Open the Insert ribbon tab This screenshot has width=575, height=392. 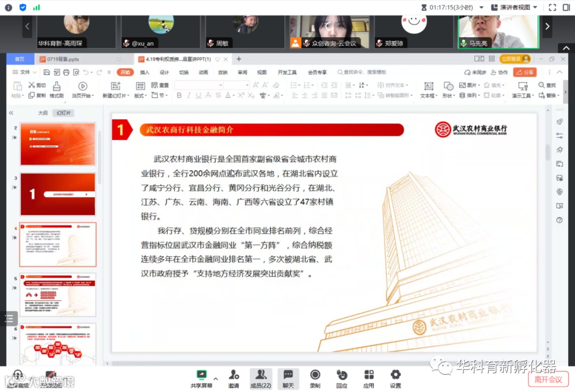pyautogui.click(x=145, y=72)
